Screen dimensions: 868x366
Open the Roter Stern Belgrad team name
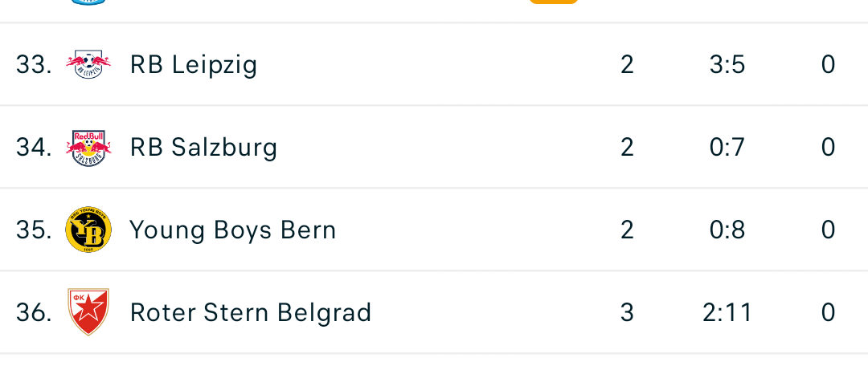pos(251,312)
